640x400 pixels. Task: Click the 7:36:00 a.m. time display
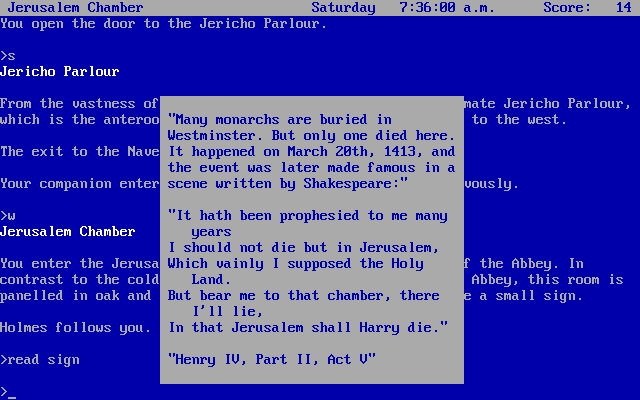point(447,7)
